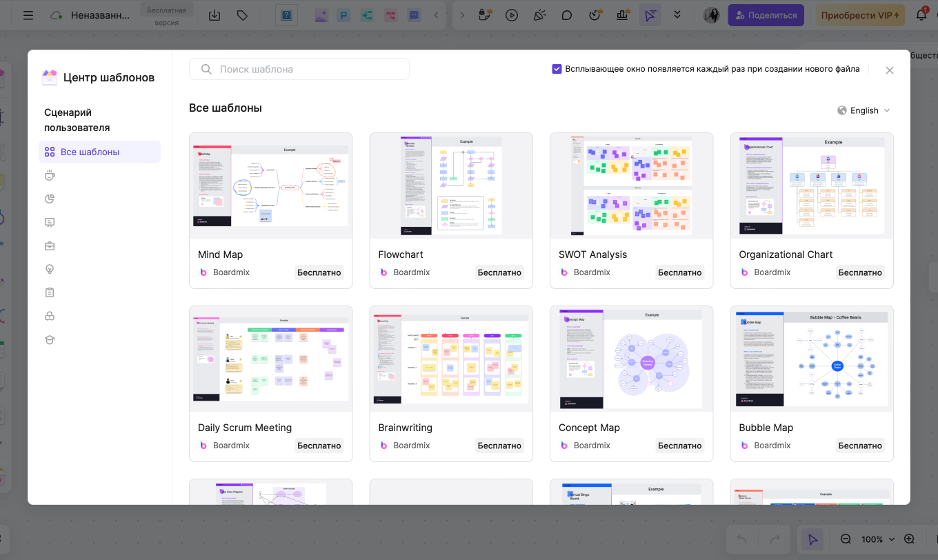This screenshot has height=560, width=938.
Task: Collapse plugin bar with left chevron
Action: click(437, 15)
